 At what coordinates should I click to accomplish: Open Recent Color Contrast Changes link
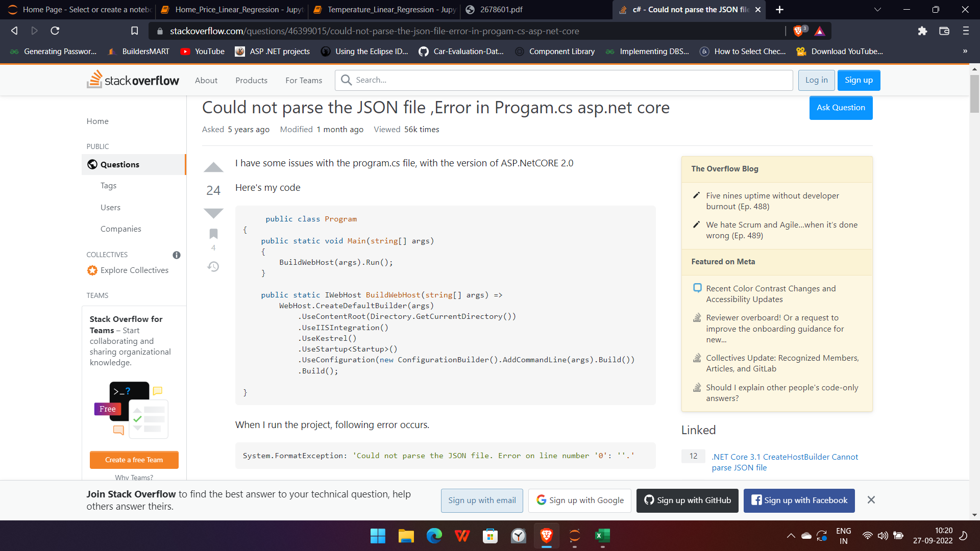point(771,294)
